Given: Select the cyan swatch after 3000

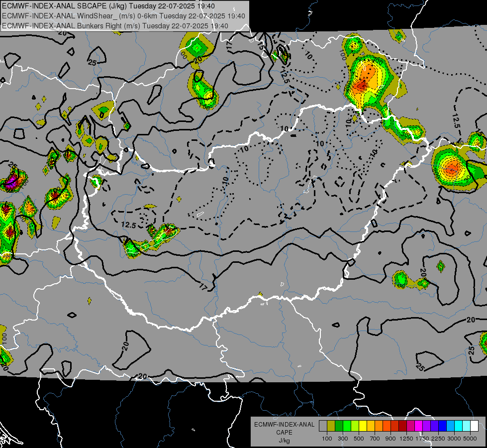Looking at the screenshot, I should tap(459, 426).
